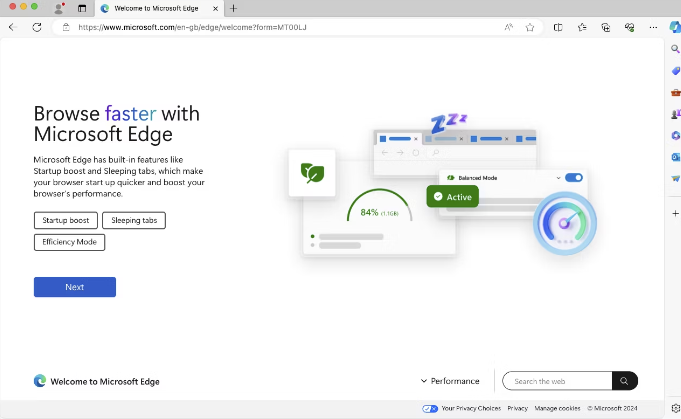Viewport: 681px width, 419px height.
Task: Close the Welcome to Microsoft Edge tab
Action: (x=215, y=8)
